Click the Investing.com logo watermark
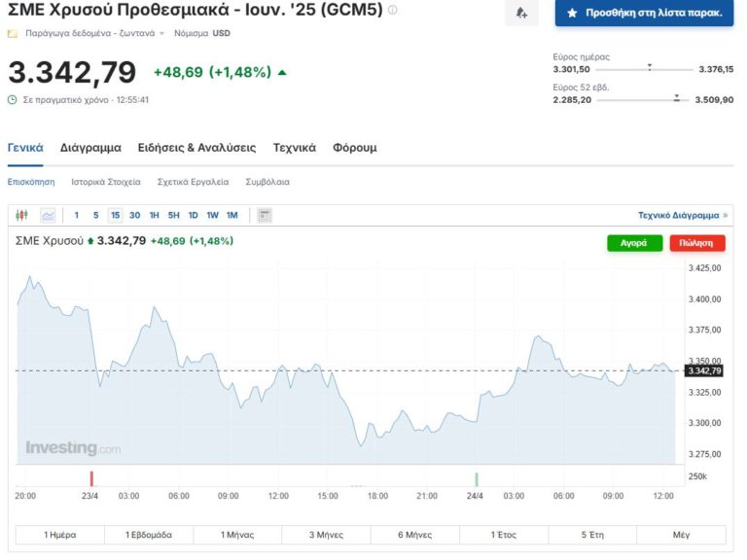Screen dimensions: 747x560 click(x=73, y=448)
